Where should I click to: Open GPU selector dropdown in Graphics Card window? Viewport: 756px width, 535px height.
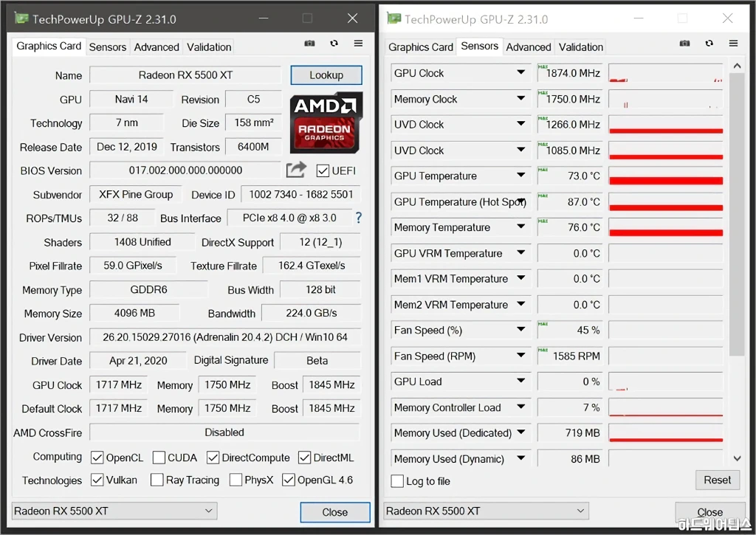114,511
